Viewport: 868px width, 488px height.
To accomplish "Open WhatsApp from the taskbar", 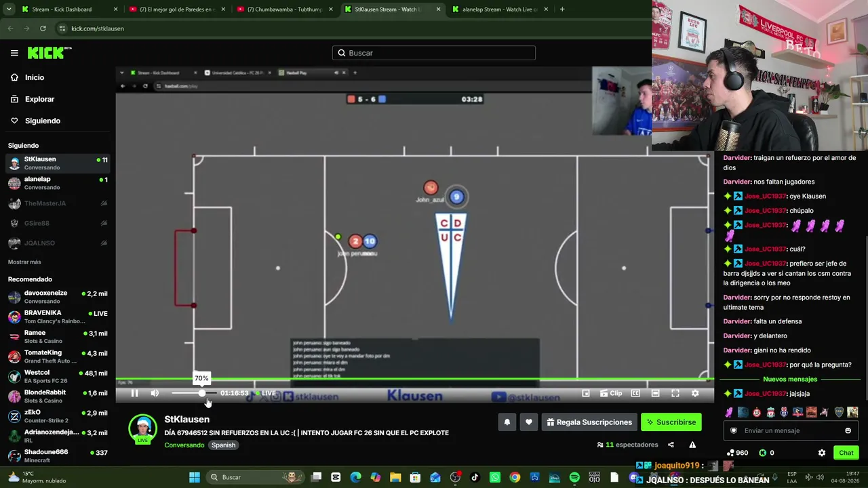I will (x=495, y=477).
